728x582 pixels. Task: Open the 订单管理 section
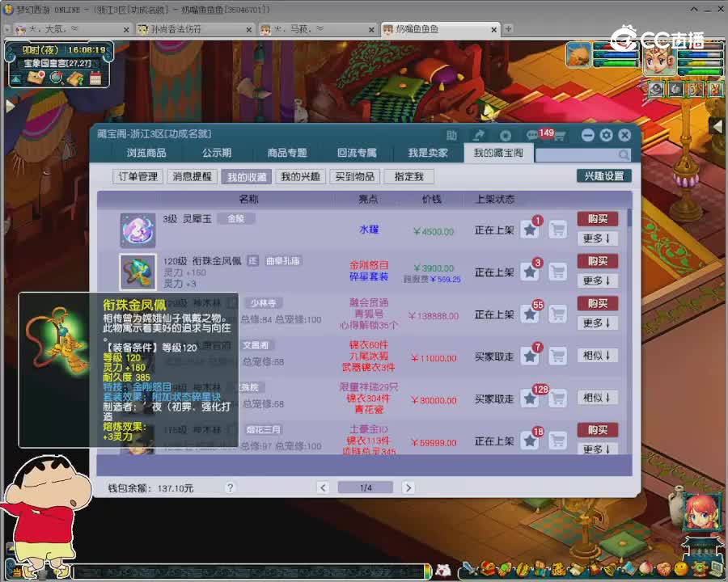tap(138, 176)
